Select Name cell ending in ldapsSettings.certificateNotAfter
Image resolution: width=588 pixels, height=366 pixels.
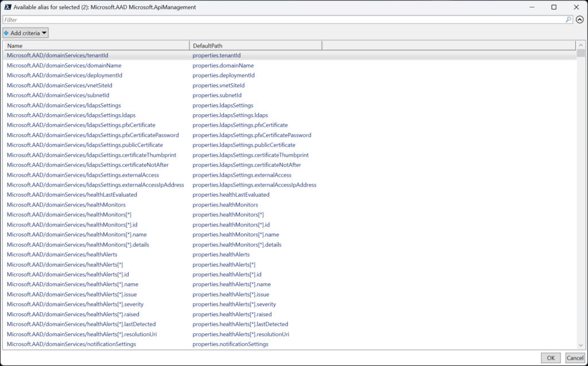(88, 165)
